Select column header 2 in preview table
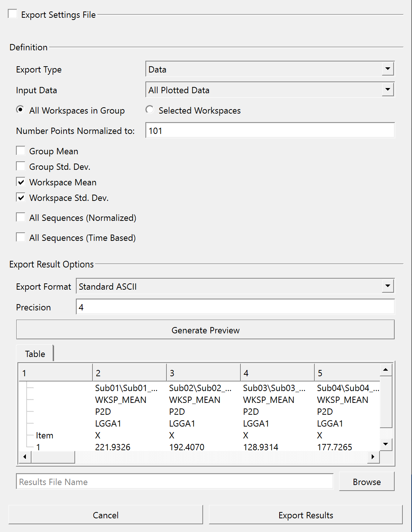This screenshot has width=412, height=532. pos(129,373)
